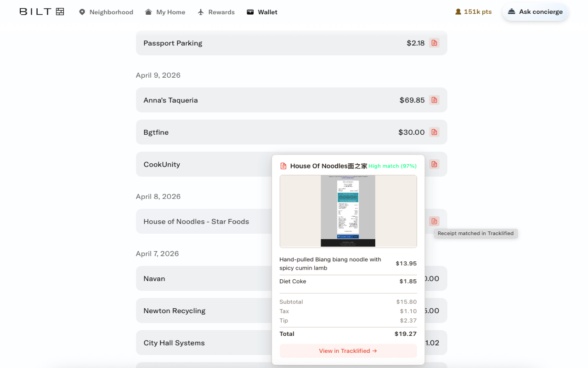Image resolution: width=588 pixels, height=368 pixels.
Task: Click the My Home house icon
Action: point(148,12)
